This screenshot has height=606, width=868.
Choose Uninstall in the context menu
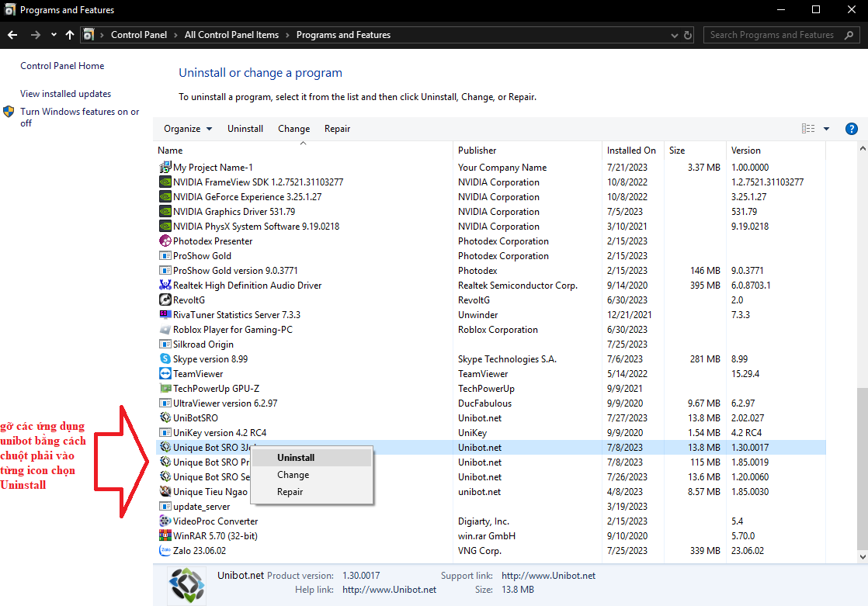(311, 458)
